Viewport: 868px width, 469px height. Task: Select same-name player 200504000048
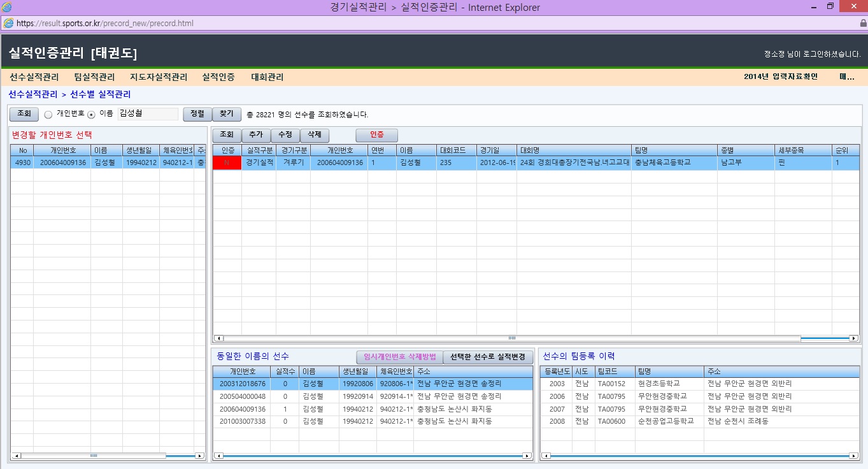click(373, 396)
